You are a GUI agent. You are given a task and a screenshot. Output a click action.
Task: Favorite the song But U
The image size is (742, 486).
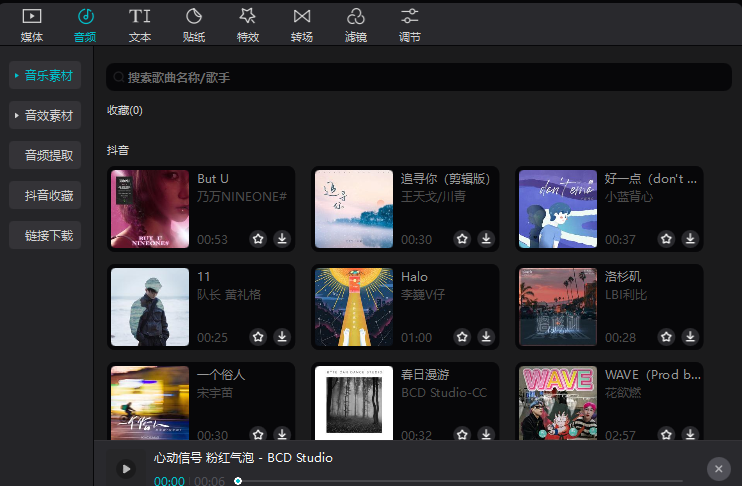tap(258, 239)
